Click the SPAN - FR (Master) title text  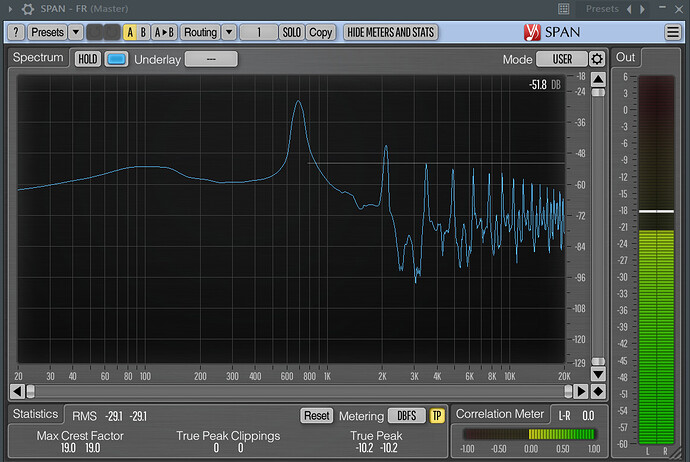[x=84, y=9]
